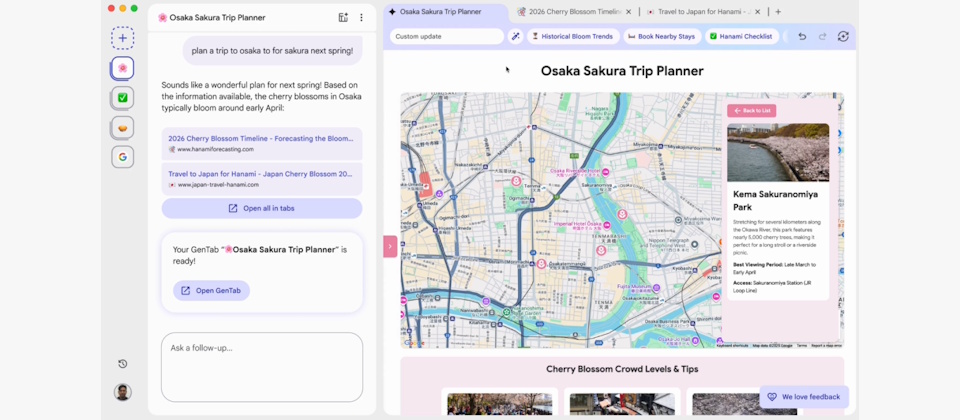Select the Historical Bloom Trends chip
This screenshot has height=420, width=960.
pos(572,36)
